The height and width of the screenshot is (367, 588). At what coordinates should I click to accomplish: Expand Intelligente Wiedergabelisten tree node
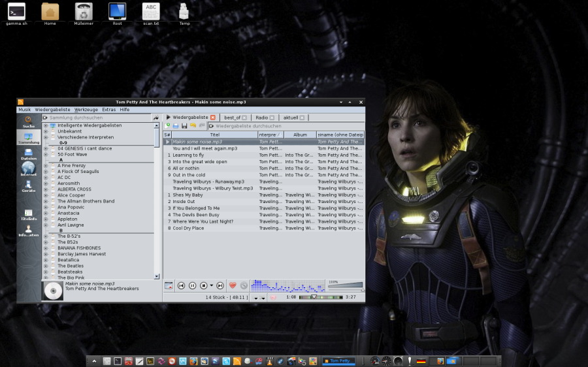click(x=46, y=125)
